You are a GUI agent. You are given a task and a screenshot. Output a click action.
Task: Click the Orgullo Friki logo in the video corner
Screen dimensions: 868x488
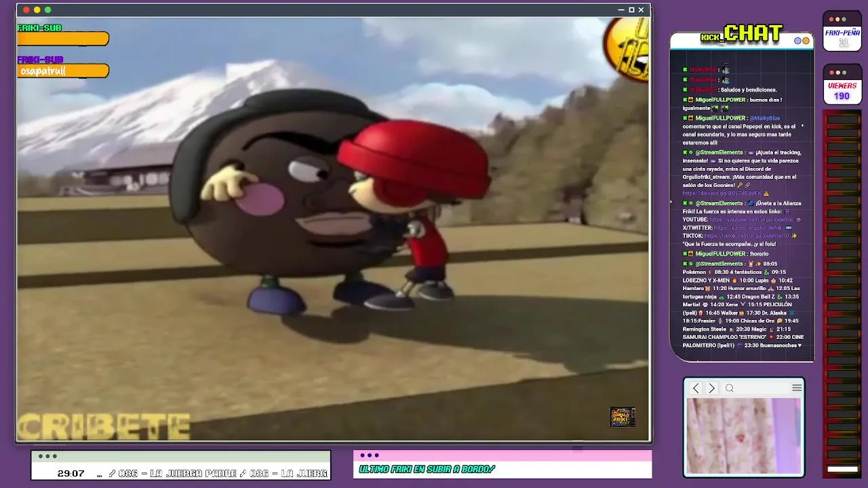pos(622,417)
